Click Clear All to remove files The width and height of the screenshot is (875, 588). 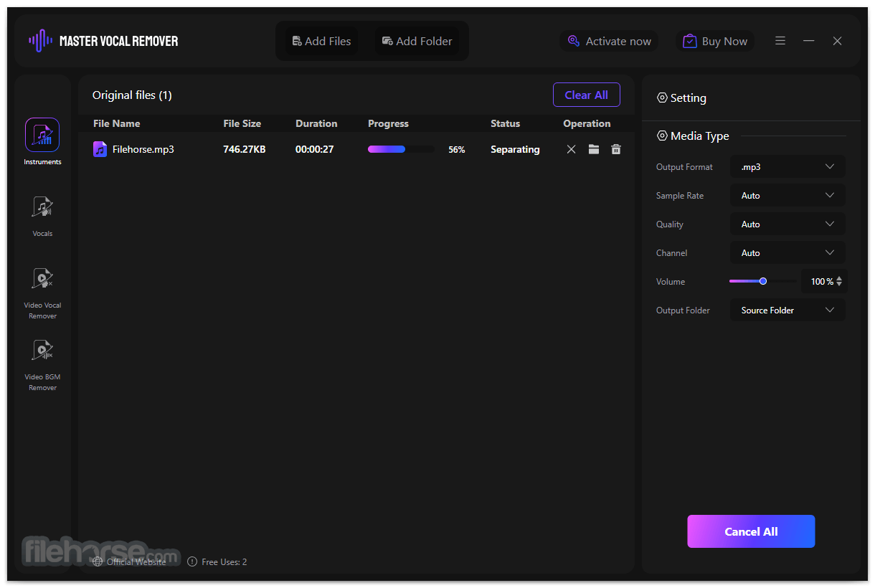[587, 95]
